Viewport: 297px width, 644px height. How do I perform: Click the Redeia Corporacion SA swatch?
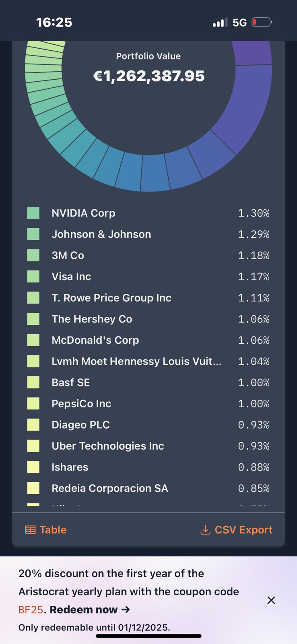[33, 488]
